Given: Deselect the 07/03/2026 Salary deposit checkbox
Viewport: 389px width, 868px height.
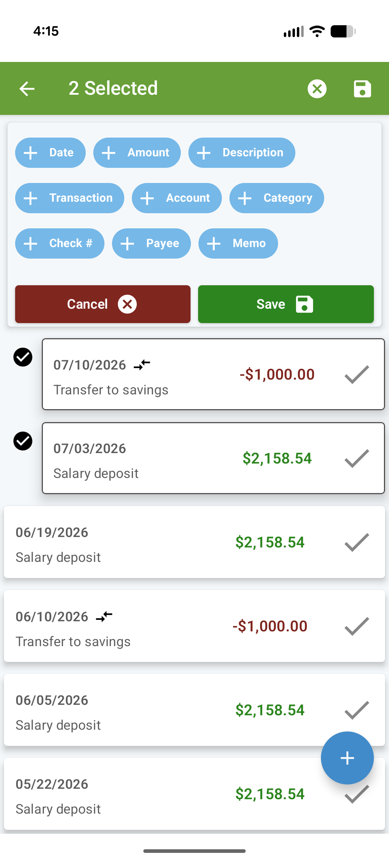Looking at the screenshot, I should (x=23, y=441).
